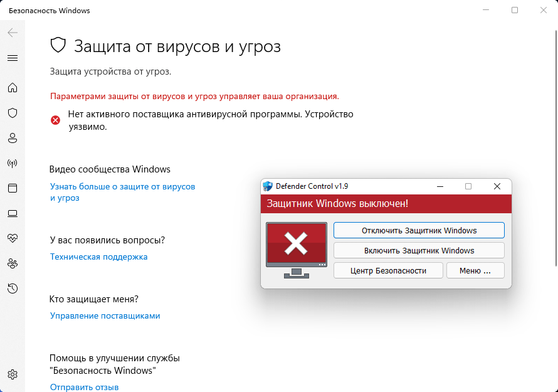Image resolution: width=558 pixels, height=392 pixels.
Task: Click 'Защита от вирусов и угроз' heading
Action: 177,46
